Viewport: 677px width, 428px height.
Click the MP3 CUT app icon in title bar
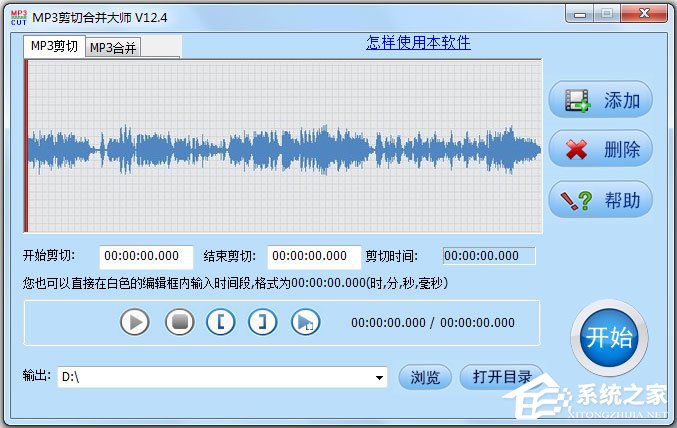19,17
